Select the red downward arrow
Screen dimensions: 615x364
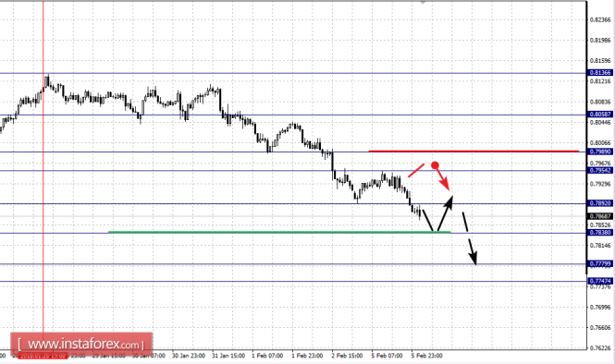pos(442,178)
